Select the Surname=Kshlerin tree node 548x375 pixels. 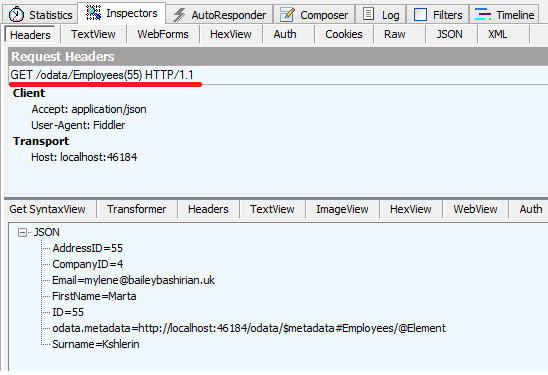tap(96, 344)
